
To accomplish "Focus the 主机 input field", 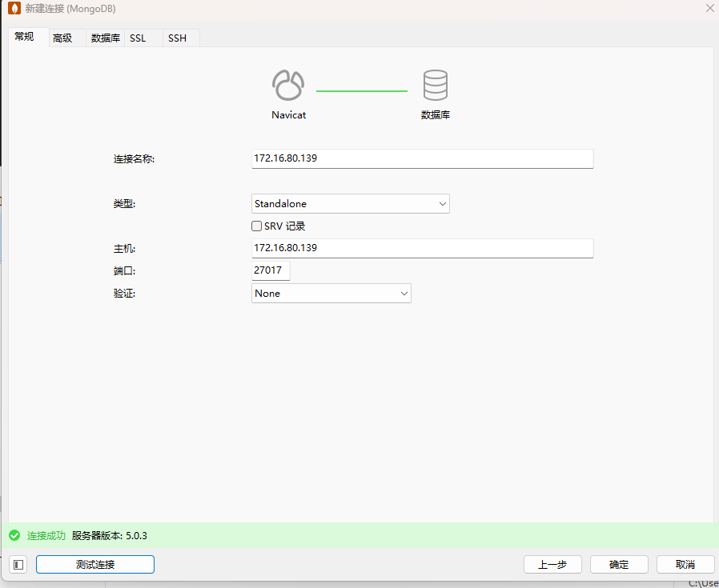I will tap(422, 248).
